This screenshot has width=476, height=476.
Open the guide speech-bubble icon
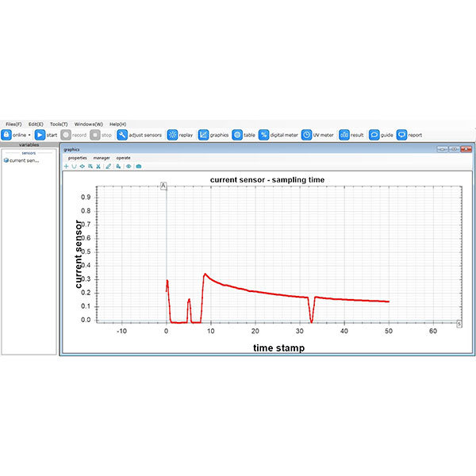tap(374, 135)
